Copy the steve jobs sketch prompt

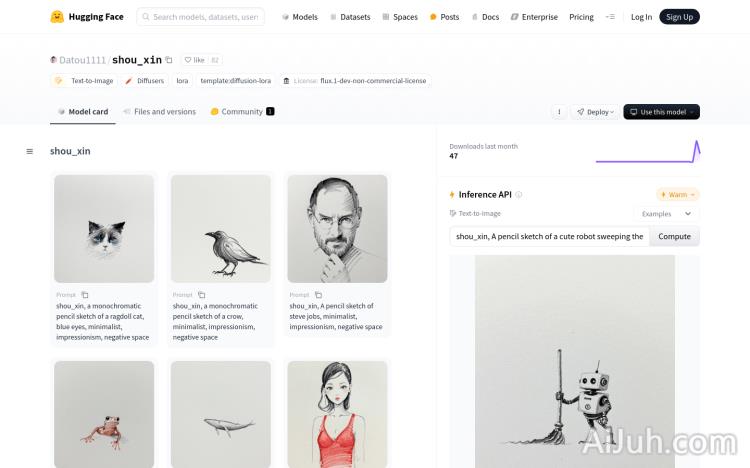point(318,295)
